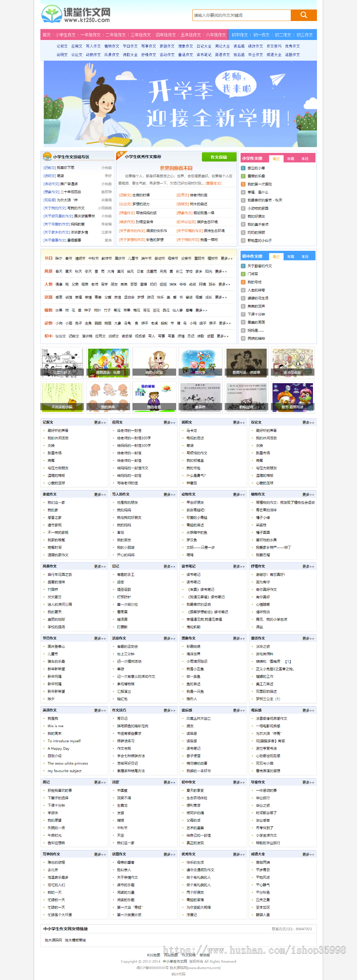Screen dimensions: 357x980
Task: Open 国庆登泰山 in 节日作文 list
Action: [56, 646]
